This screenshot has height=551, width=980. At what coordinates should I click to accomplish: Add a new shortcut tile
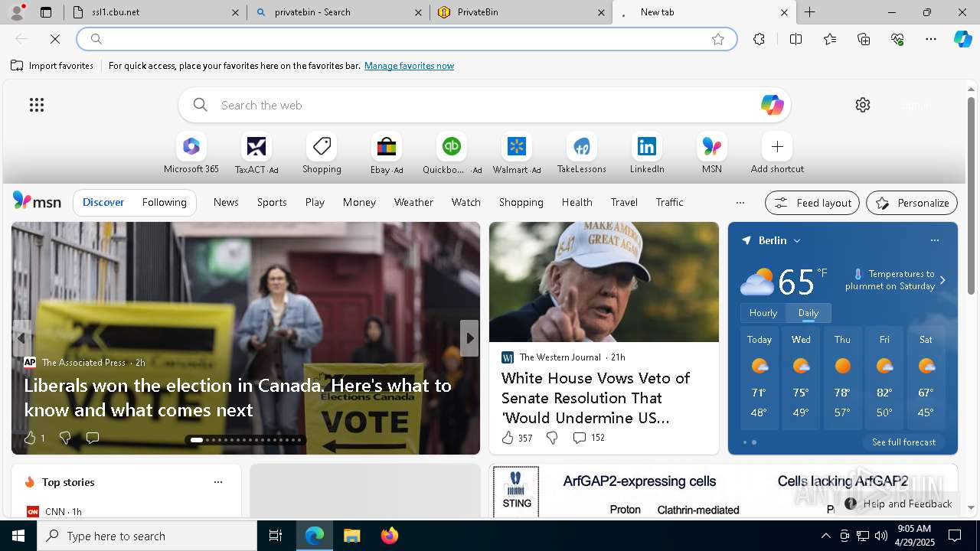[777, 153]
